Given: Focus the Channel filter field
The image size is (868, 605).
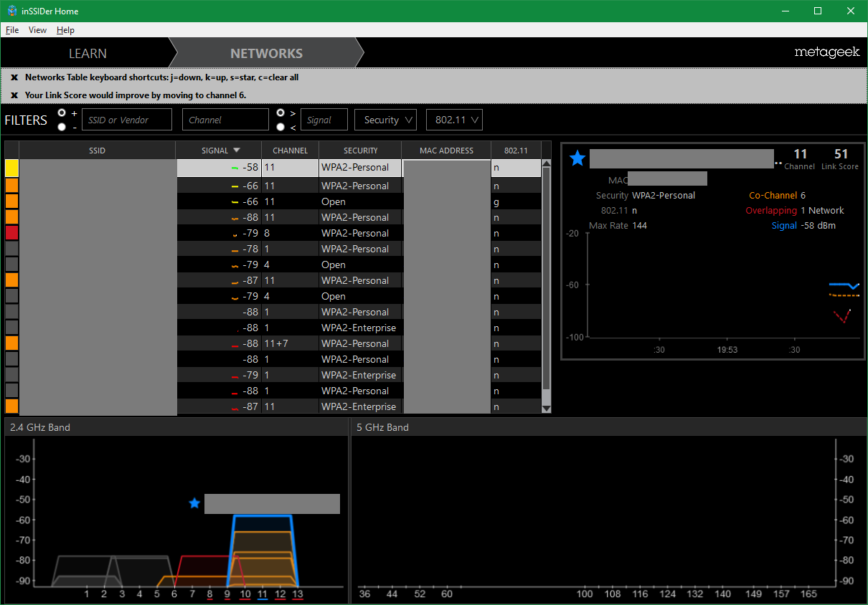Looking at the screenshot, I should tap(225, 120).
